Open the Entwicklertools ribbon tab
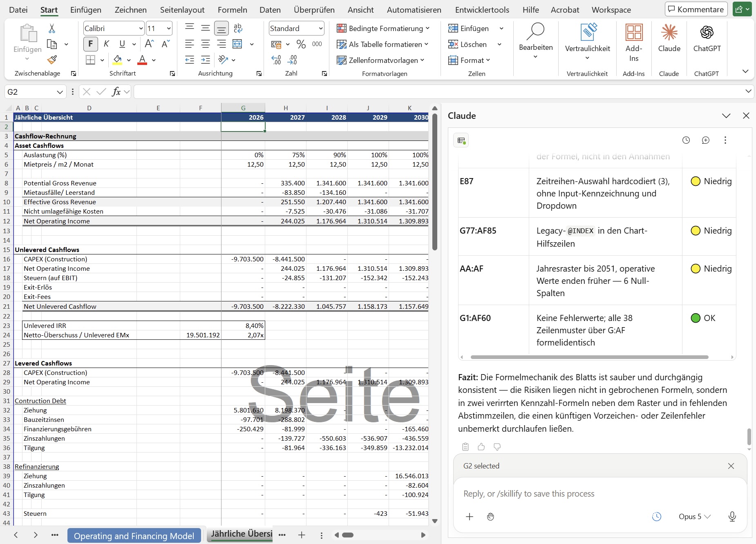 482,10
